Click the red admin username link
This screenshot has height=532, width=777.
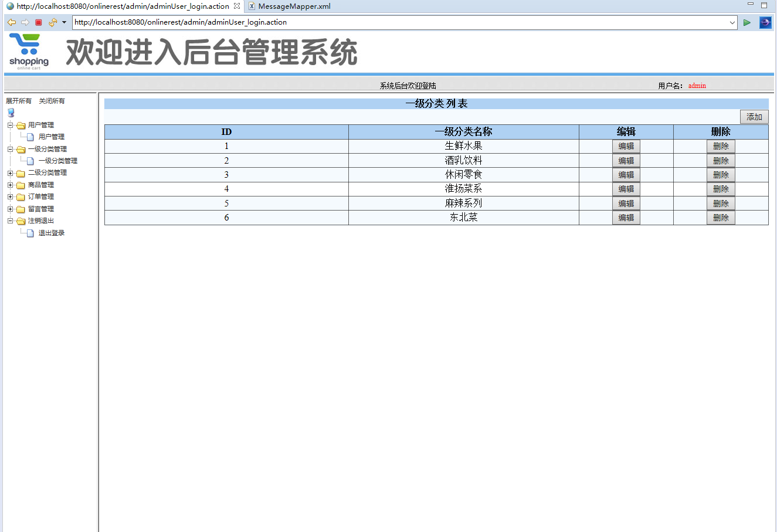pos(697,85)
